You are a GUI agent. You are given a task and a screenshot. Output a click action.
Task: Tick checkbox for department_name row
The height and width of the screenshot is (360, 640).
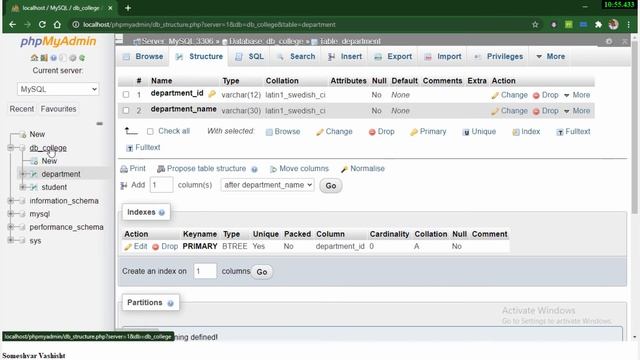[126, 111]
